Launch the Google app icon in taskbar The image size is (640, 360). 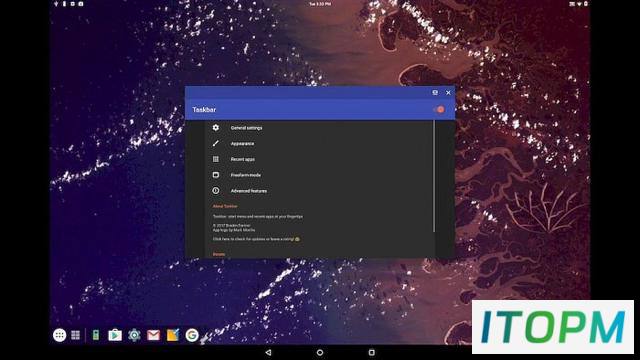[192, 335]
